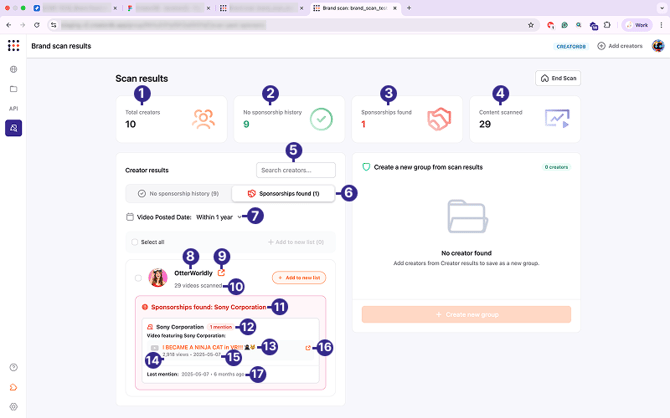Focus the Search creators input field
The width and height of the screenshot is (670, 418).
pyautogui.click(x=296, y=170)
